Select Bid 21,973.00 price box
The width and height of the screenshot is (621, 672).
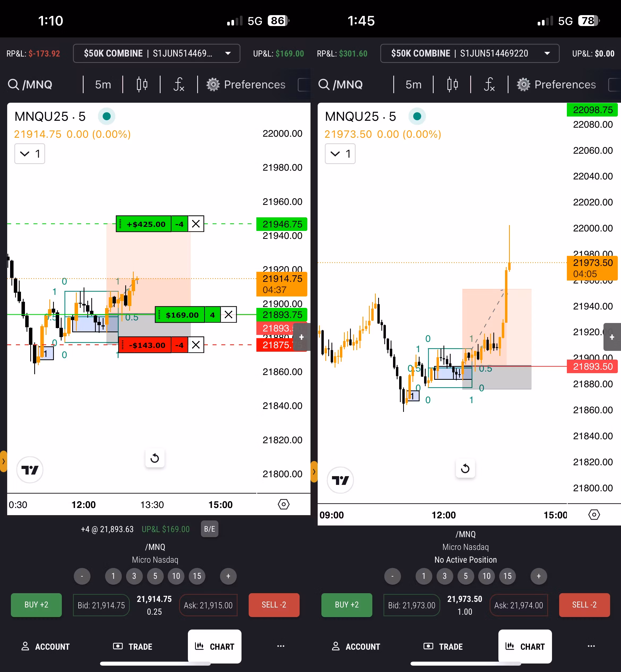pos(412,605)
